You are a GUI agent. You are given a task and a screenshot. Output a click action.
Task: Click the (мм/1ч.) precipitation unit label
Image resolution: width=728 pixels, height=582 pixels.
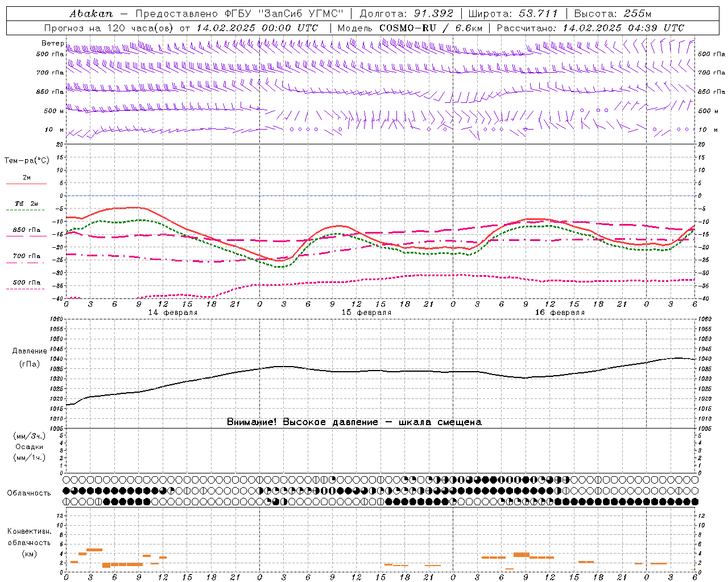click(30, 458)
